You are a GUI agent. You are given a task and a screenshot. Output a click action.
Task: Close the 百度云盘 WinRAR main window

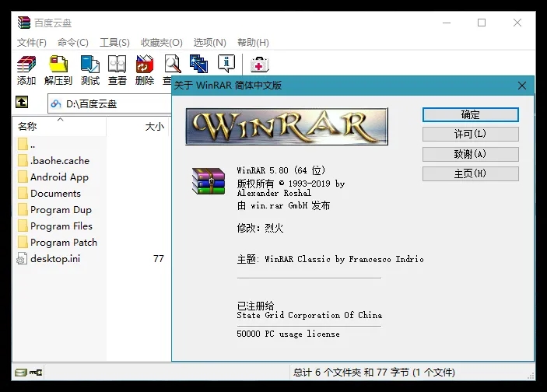pos(517,23)
